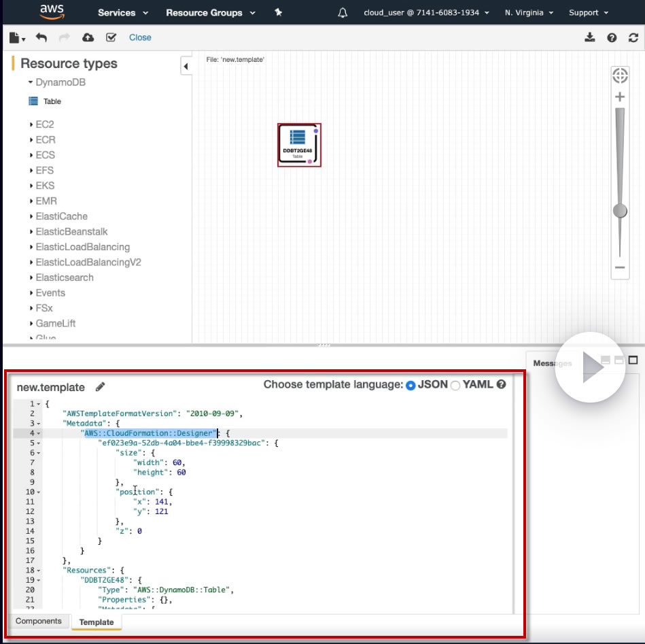Fold Resources block at line 18

[39, 571]
